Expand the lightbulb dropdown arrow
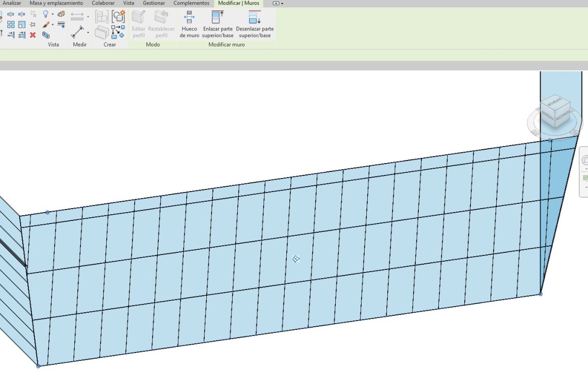The image size is (588, 384). point(53,14)
